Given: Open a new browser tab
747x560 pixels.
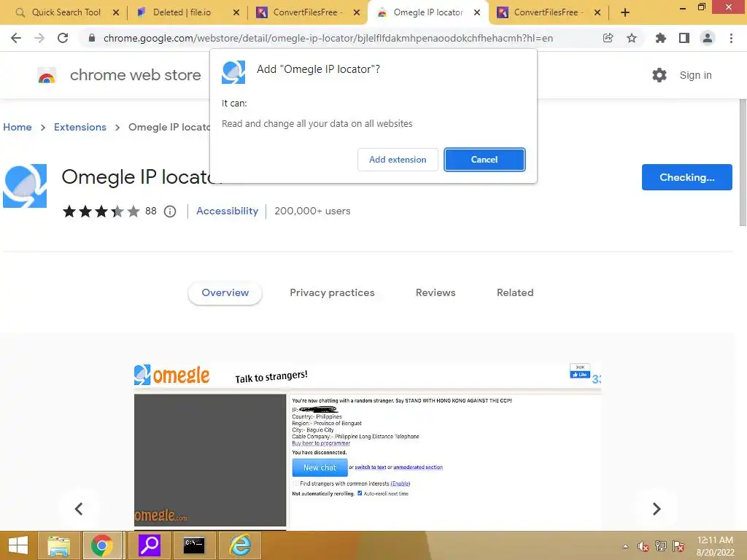Looking at the screenshot, I should [x=625, y=13].
